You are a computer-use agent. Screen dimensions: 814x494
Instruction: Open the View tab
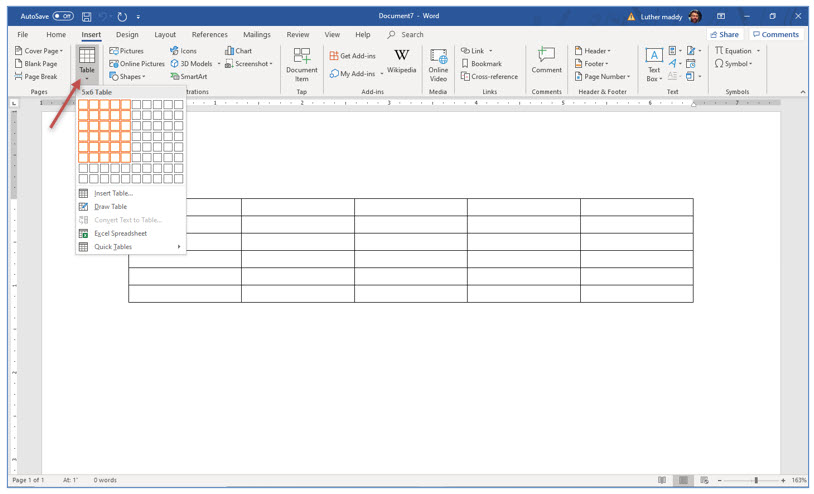332,34
